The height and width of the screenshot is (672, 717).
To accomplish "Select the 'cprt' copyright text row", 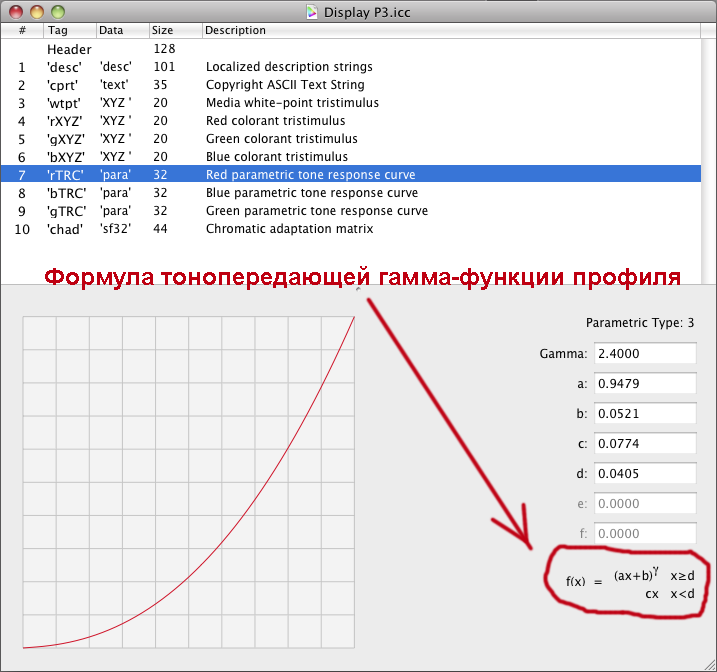I will (x=285, y=85).
